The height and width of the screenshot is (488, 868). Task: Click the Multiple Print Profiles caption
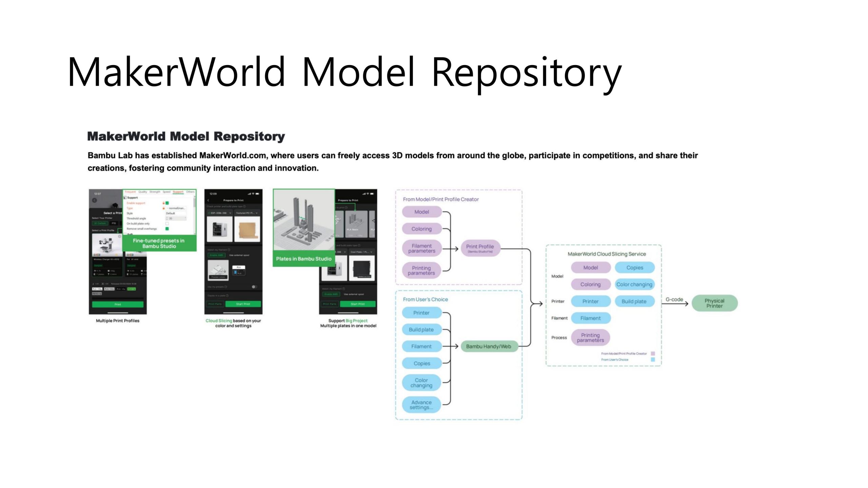point(118,321)
